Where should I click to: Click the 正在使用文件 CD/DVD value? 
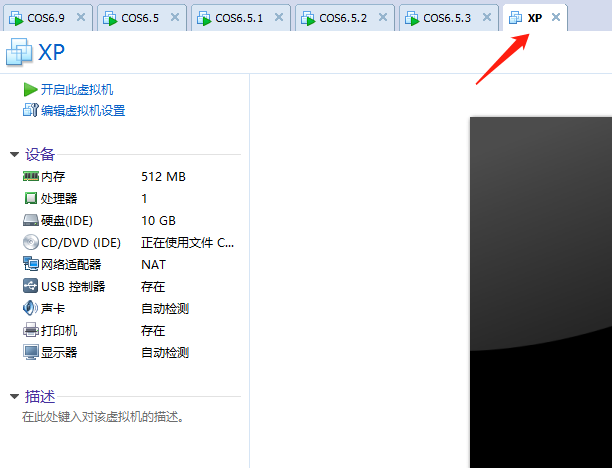tap(187, 243)
